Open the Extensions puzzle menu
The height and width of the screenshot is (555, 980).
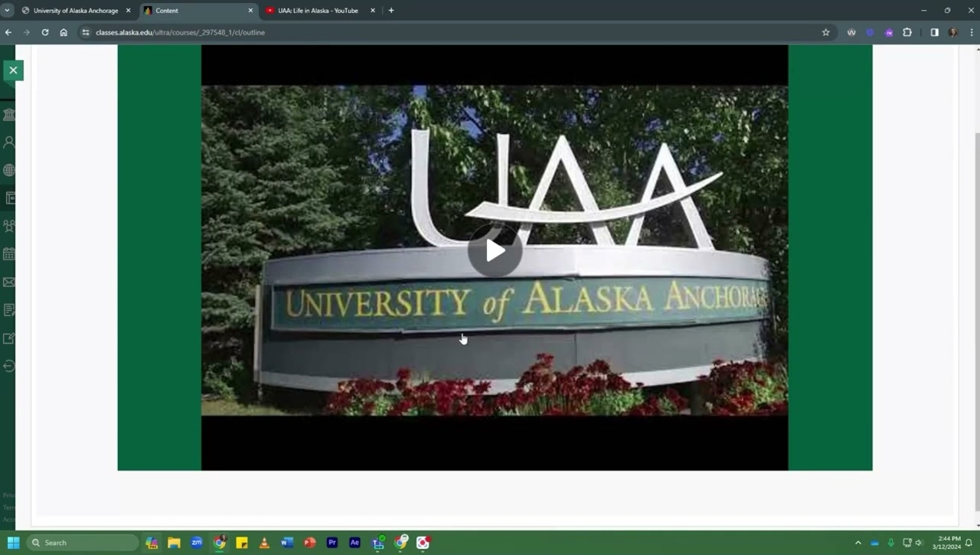[x=907, y=32]
